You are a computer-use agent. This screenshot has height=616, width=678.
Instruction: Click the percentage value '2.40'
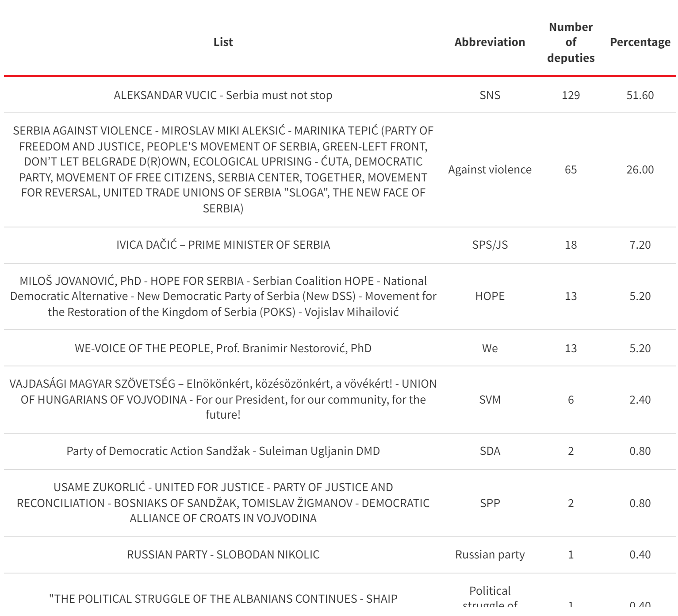point(640,400)
